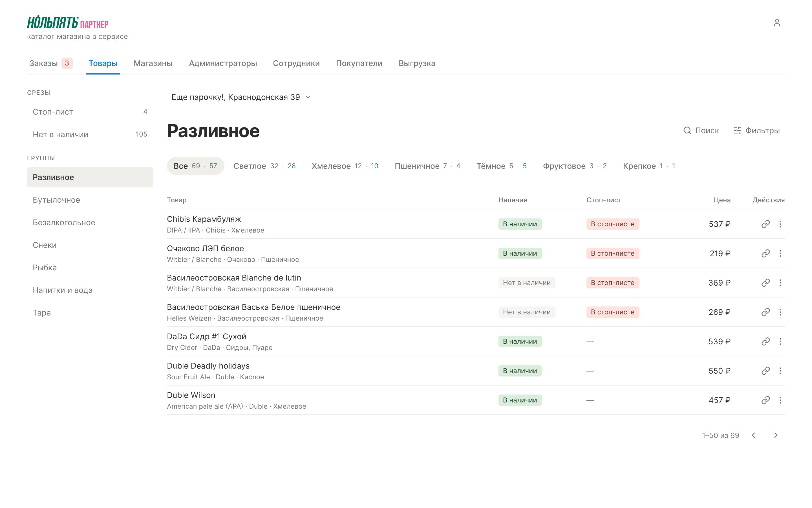Go to the Администраторы tab
Screen dimensions: 812x508
coord(223,63)
